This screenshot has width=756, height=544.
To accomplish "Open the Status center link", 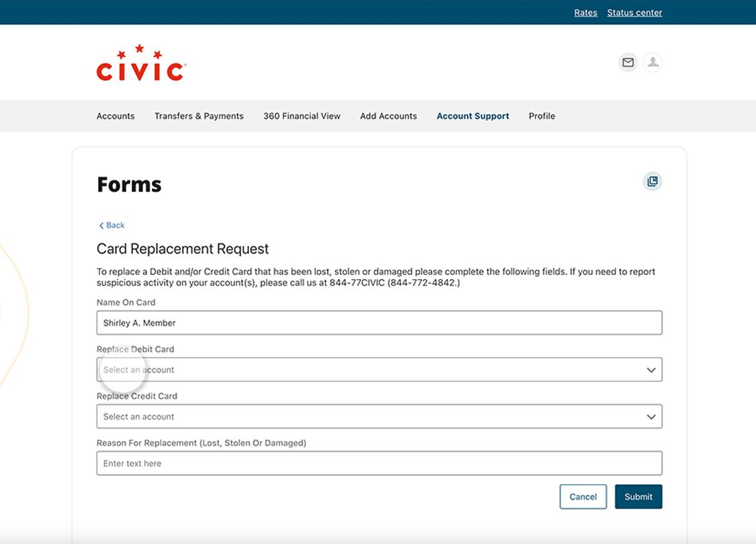I will coord(634,13).
